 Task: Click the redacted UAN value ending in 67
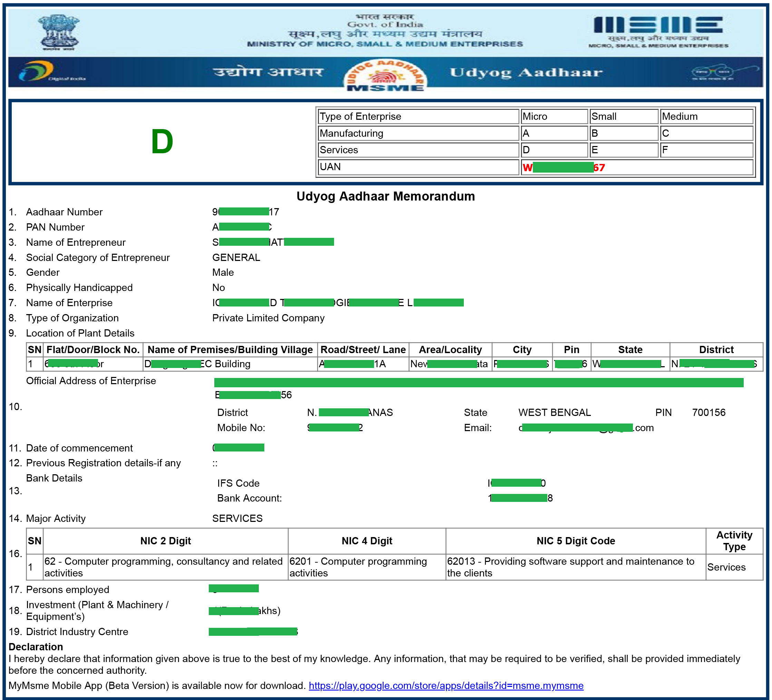[564, 167]
